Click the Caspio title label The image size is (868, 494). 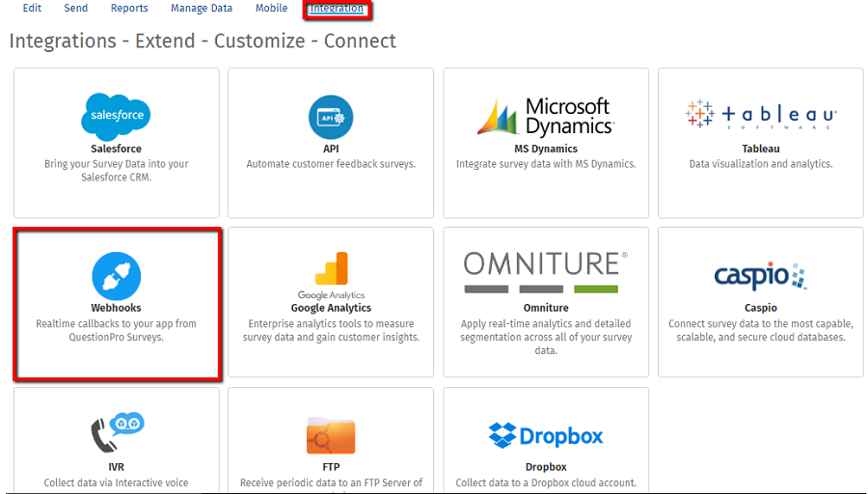pos(761,308)
